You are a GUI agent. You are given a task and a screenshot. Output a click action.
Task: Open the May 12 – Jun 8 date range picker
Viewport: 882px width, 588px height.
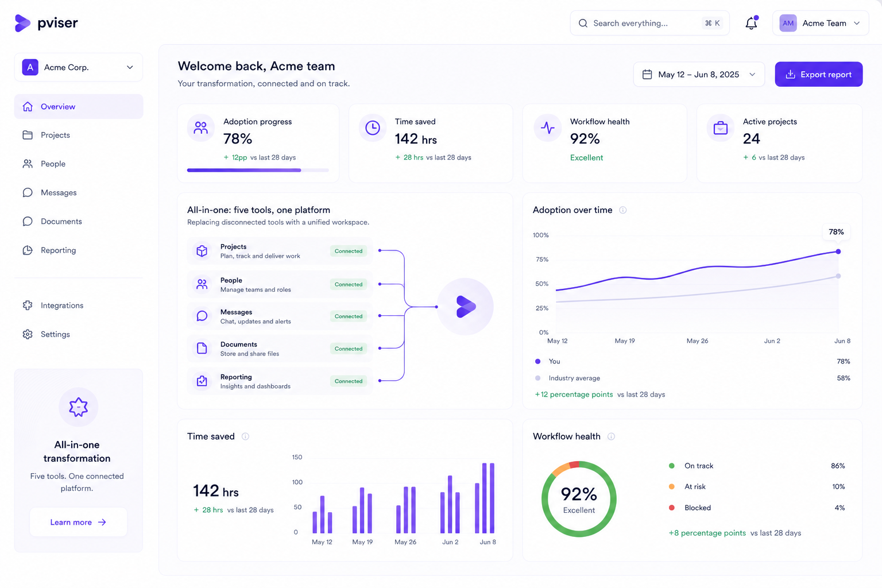click(699, 75)
